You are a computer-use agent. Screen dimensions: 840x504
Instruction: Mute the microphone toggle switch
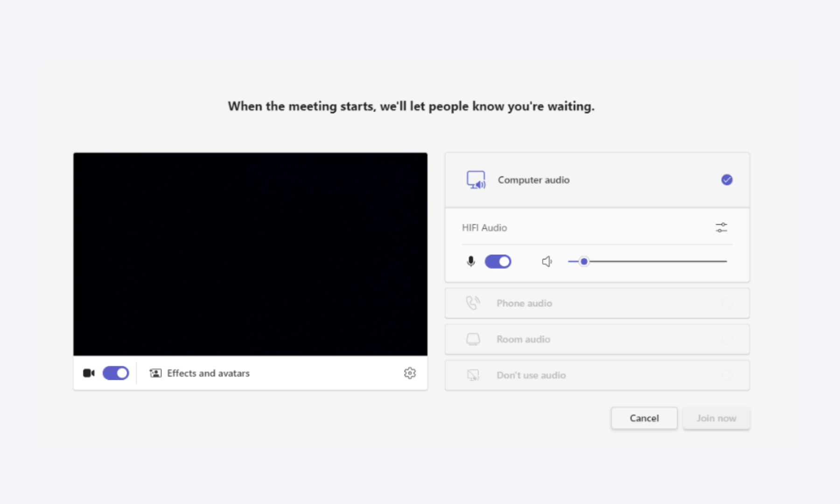(x=498, y=261)
